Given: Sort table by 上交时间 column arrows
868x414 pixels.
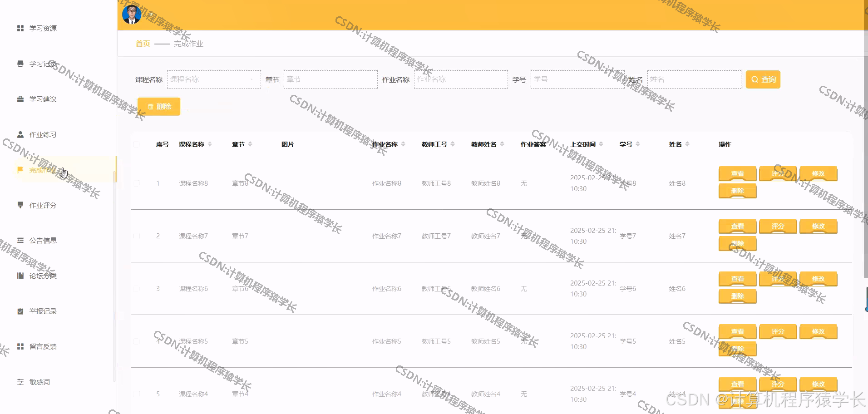Looking at the screenshot, I should point(601,144).
